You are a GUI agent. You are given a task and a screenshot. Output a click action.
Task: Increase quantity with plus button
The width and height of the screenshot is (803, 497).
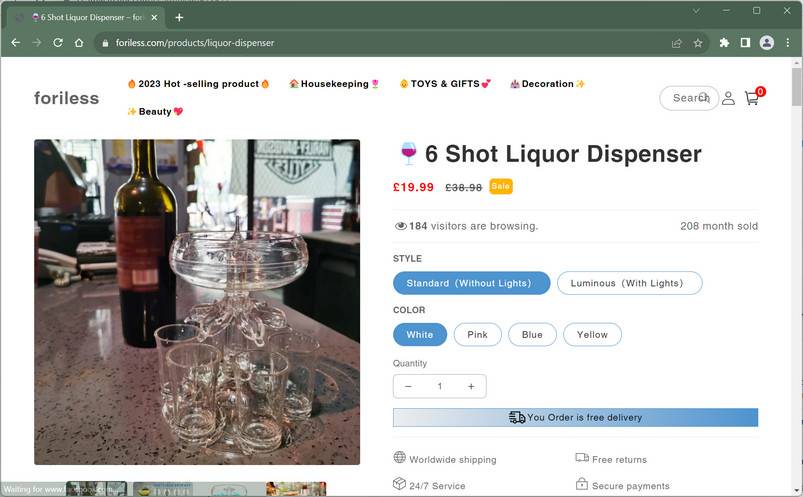(x=471, y=386)
